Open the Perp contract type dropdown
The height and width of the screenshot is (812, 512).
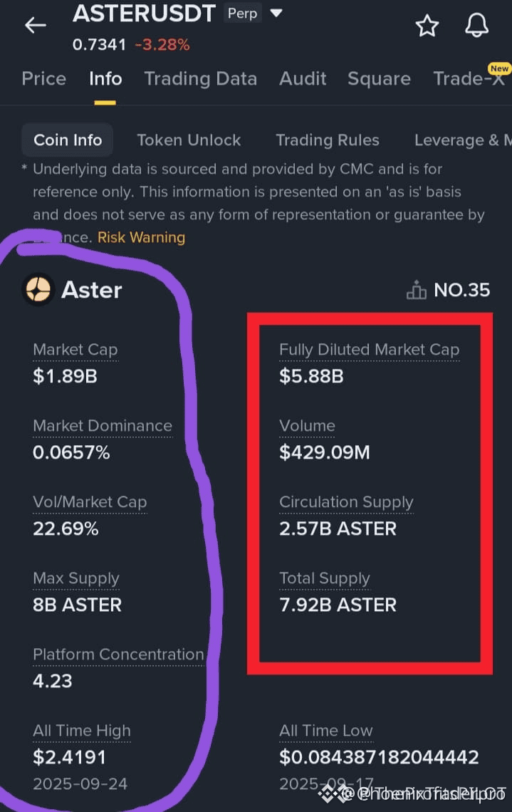point(276,13)
